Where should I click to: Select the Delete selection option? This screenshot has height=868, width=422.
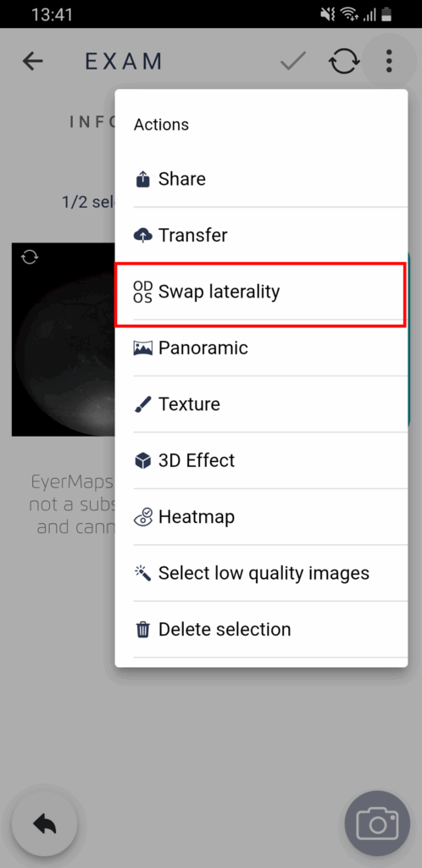pos(261,630)
